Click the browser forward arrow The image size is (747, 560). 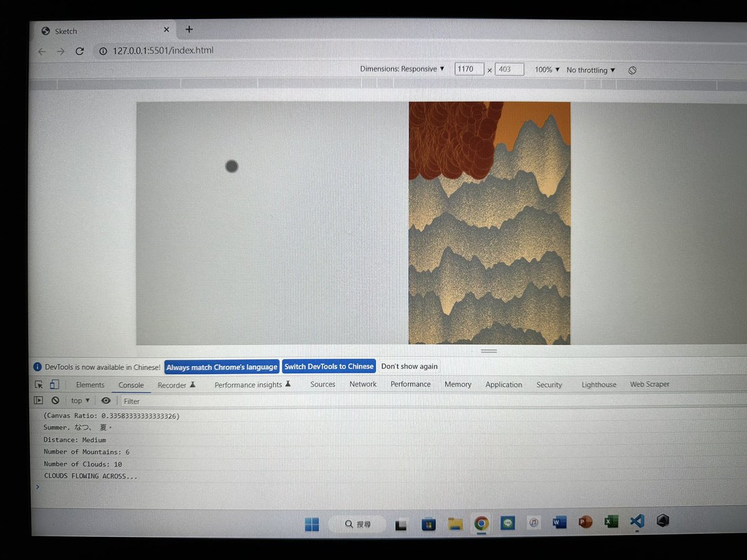60,52
